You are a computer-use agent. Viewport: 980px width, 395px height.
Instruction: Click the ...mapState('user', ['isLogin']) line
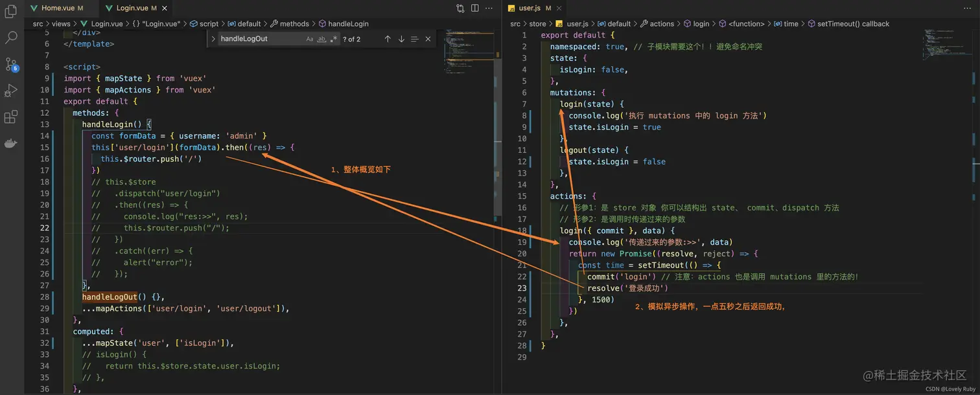coord(158,343)
